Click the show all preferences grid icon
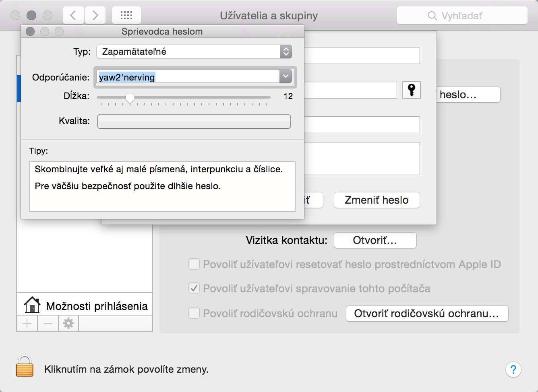This screenshot has width=538, height=392. coord(126,16)
